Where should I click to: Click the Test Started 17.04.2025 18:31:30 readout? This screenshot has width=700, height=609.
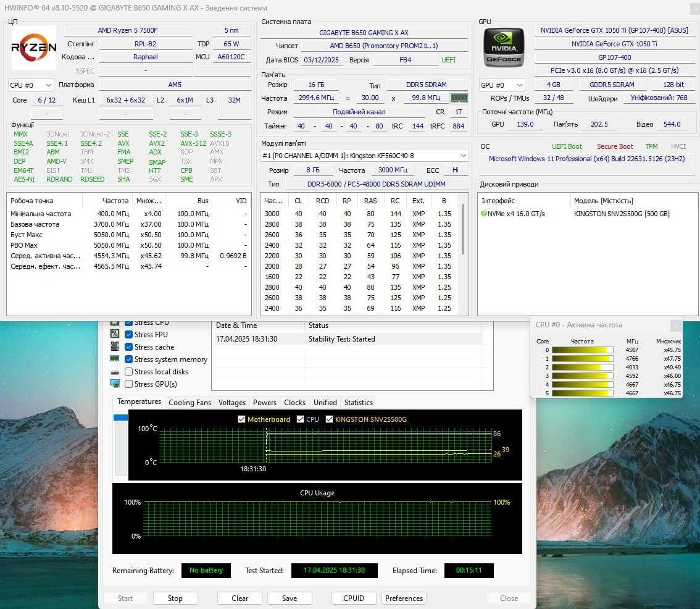[x=335, y=570]
